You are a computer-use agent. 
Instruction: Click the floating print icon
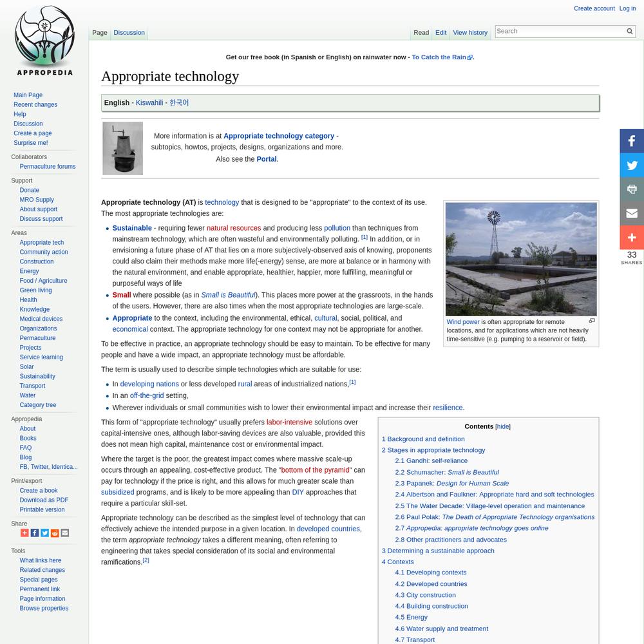(x=632, y=189)
